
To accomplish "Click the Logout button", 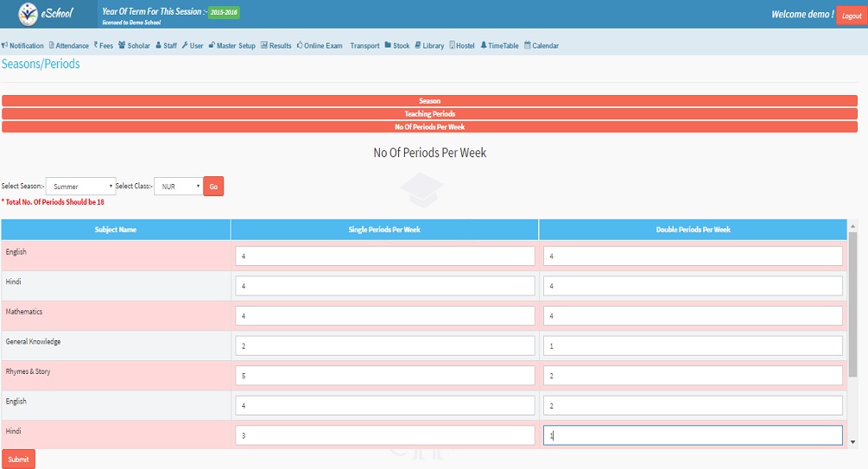I will pyautogui.click(x=851, y=16).
